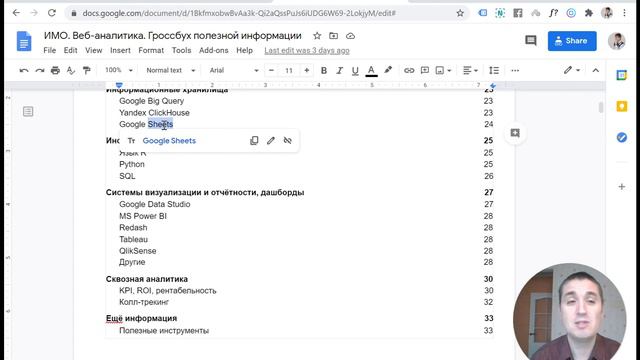Image resolution: width=640 pixels, height=360 pixels.
Task: Open Google Calendar side panel
Action: pyautogui.click(x=622, y=75)
